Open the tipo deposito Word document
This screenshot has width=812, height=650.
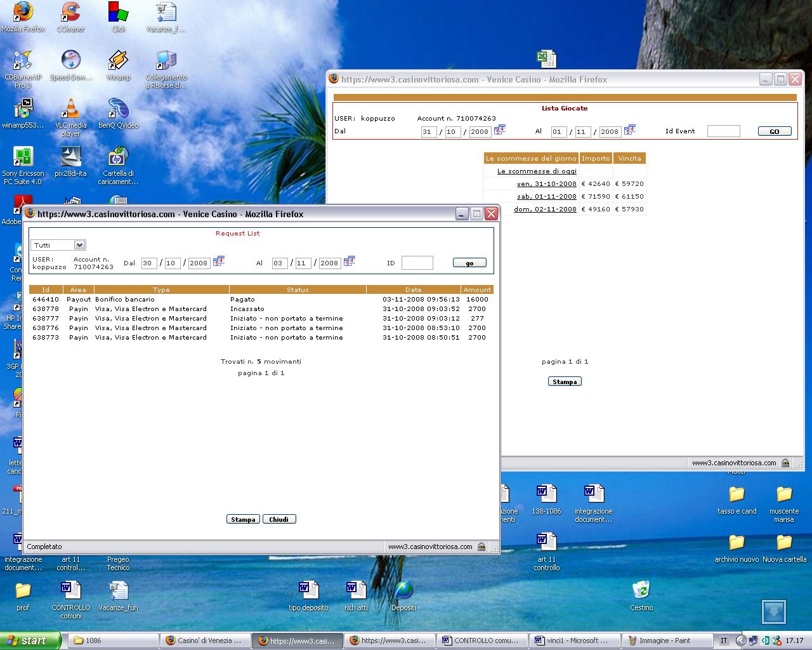click(x=308, y=596)
